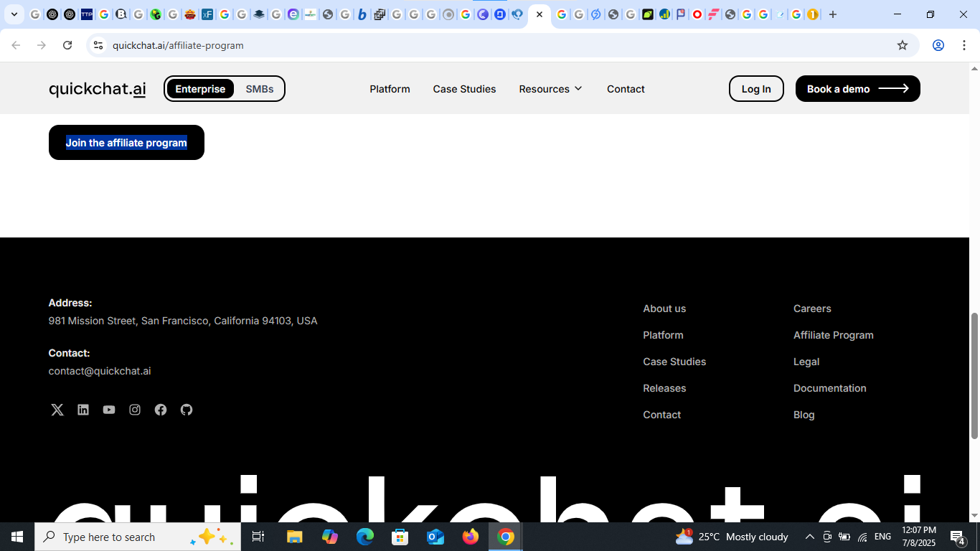Click the ENG language indicator
The image size is (980, 551).
pos(882,537)
